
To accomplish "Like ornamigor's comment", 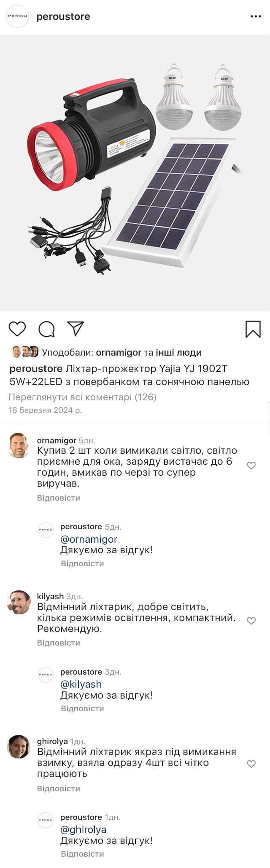I will tap(251, 466).
